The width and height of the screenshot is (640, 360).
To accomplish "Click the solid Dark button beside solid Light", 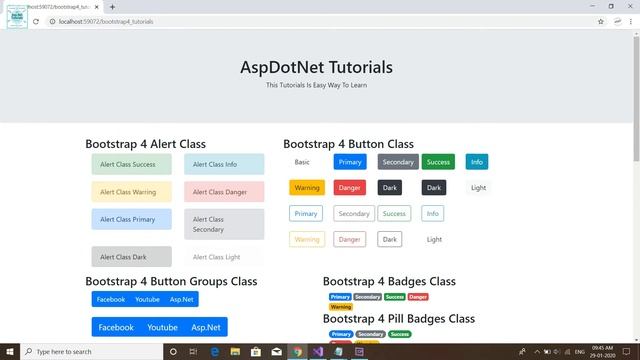I will pos(434,188).
